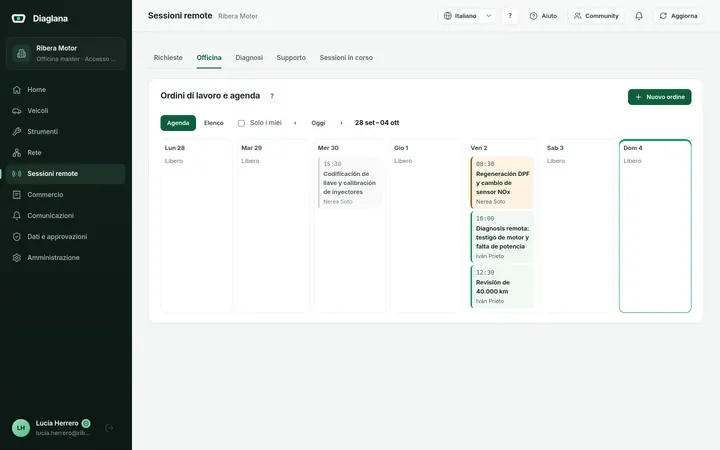Open the 10:00 Diagnosis remota order
720x450 pixels.
click(502, 237)
